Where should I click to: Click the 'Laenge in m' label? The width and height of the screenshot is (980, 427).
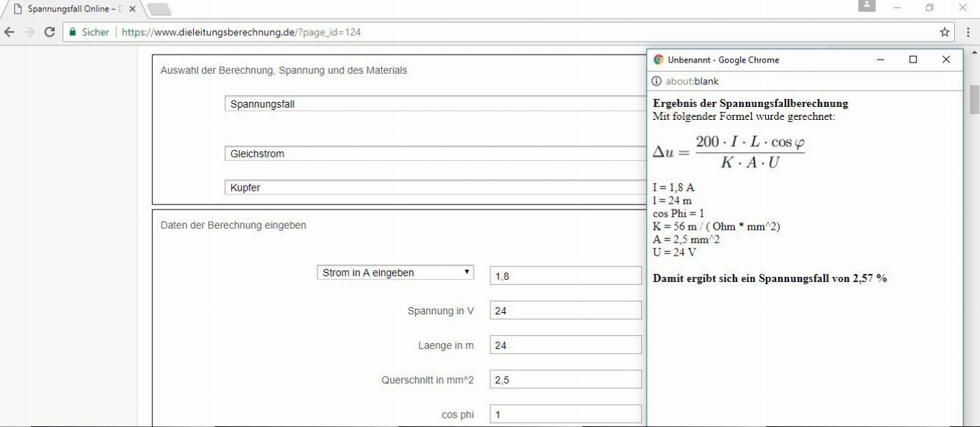446,345
